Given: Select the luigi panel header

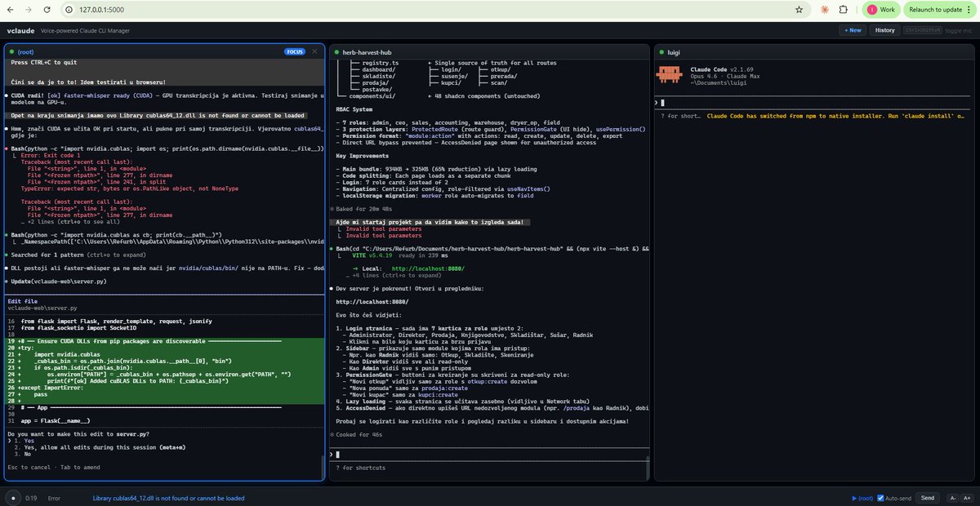Looking at the screenshot, I should [x=813, y=51].
